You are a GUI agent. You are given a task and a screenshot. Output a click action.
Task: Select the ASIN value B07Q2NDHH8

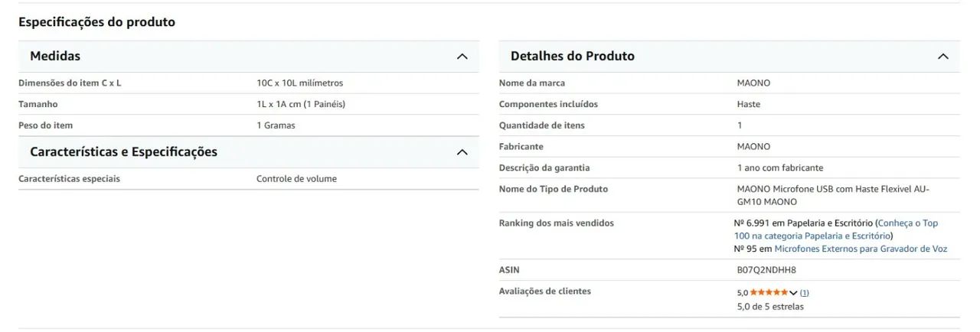click(x=766, y=270)
